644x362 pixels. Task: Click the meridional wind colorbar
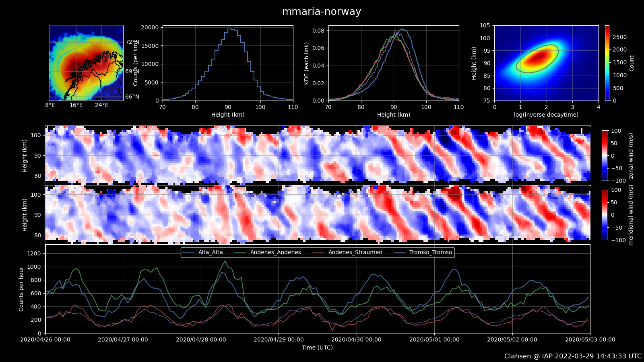click(605, 215)
